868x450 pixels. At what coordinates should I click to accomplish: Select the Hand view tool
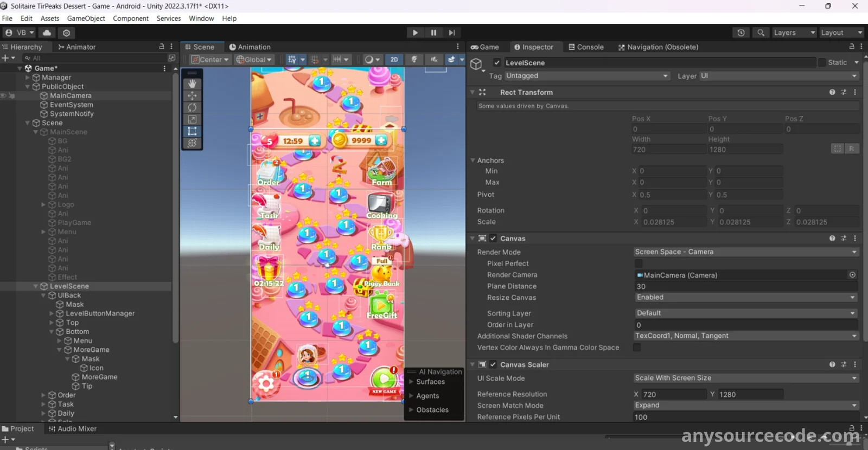(x=192, y=84)
